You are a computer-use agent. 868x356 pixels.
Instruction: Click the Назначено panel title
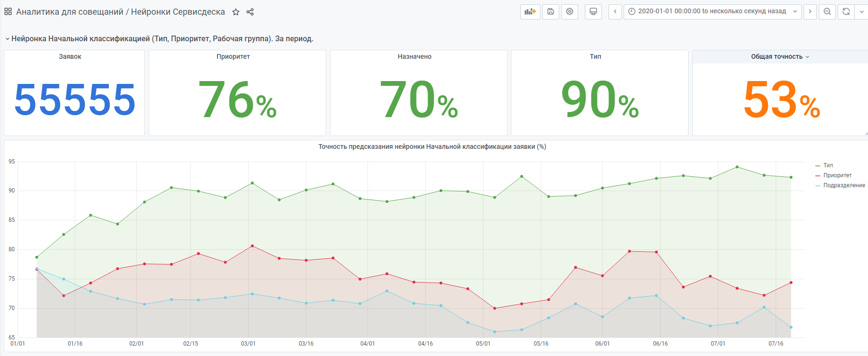[x=414, y=56]
